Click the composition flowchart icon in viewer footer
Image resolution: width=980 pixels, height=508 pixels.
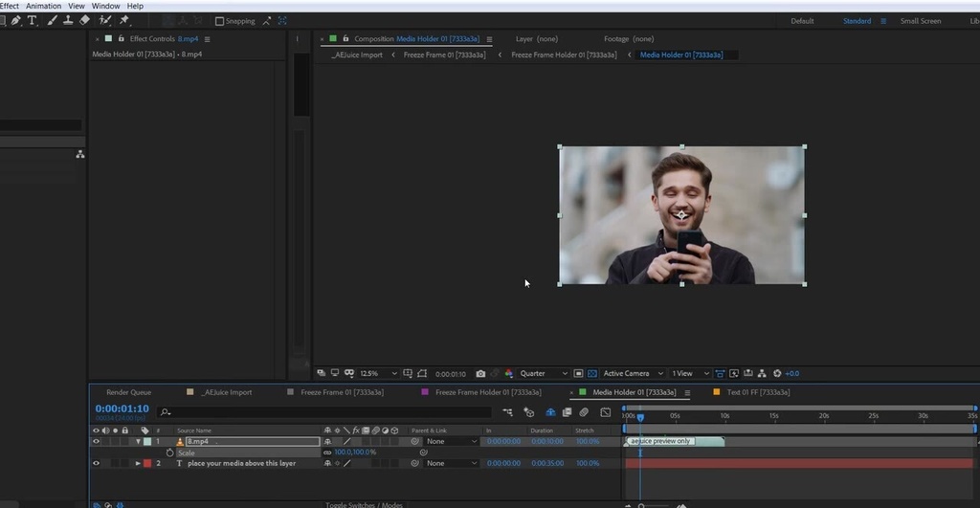pyautogui.click(x=762, y=374)
